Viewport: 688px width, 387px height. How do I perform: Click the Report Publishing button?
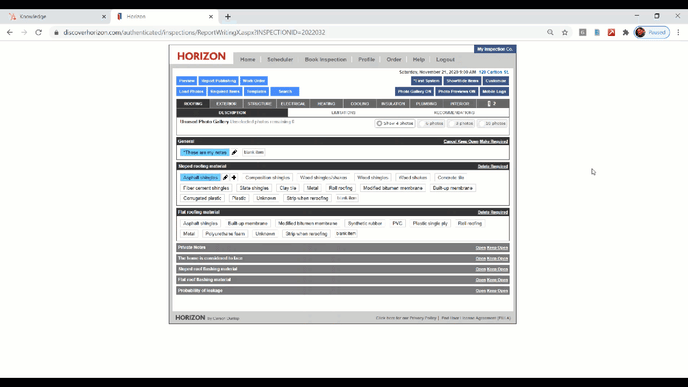219,81
